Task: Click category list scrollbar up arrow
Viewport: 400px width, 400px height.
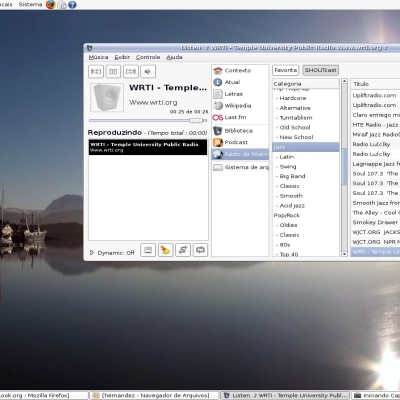Action: [x=344, y=81]
